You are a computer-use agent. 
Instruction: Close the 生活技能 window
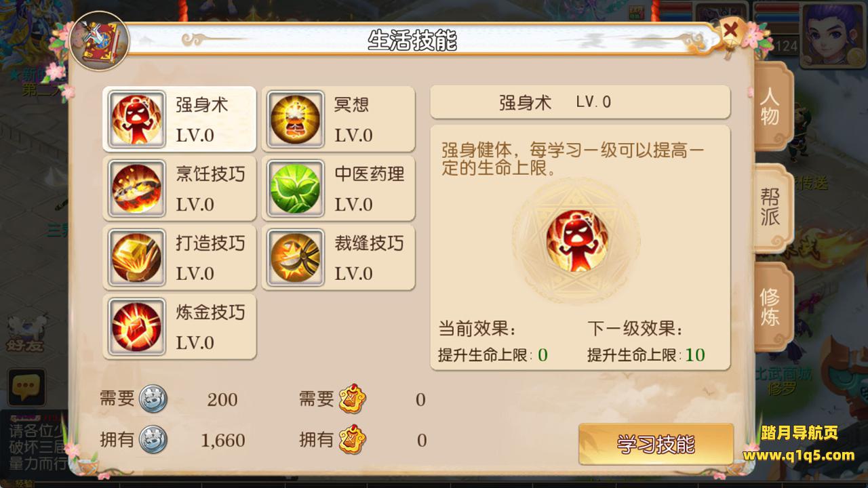pos(731,30)
